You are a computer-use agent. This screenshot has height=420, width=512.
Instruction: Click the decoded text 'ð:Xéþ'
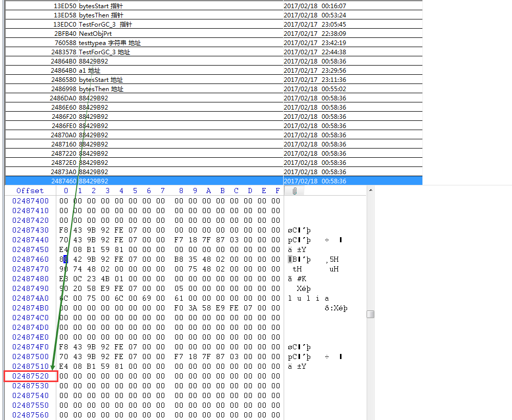pyautogui.click(x=336, y=308)
